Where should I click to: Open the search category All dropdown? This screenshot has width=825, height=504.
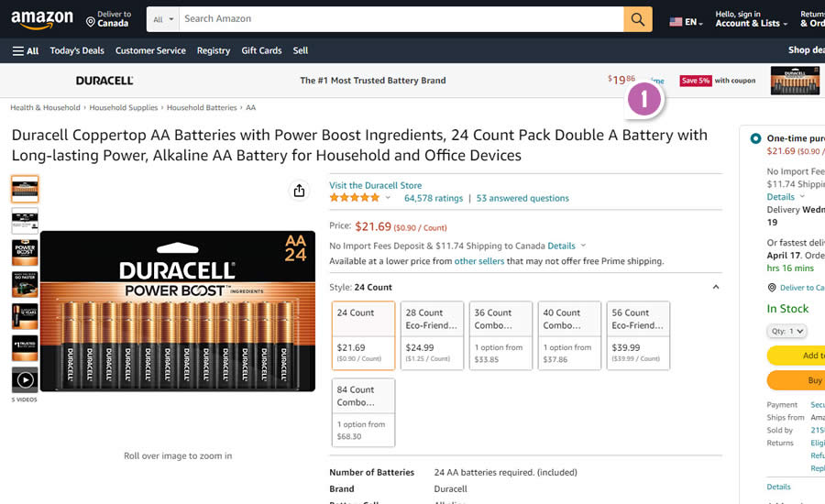coord(163,19)
